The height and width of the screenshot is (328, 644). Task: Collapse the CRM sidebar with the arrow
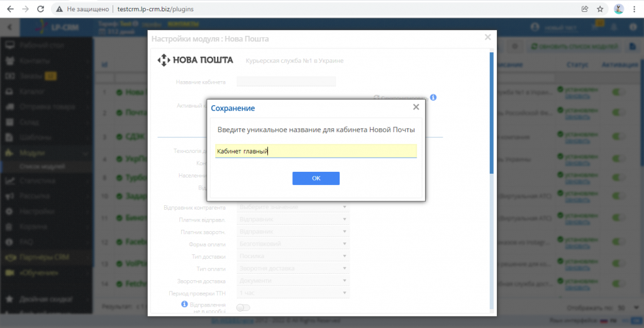(x=9, y=28)
